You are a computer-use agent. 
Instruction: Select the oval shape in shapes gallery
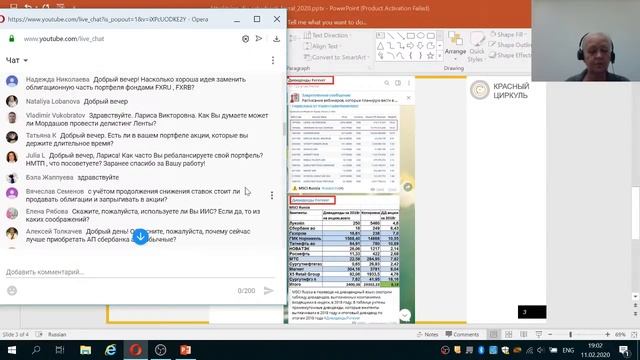point(420,36)
